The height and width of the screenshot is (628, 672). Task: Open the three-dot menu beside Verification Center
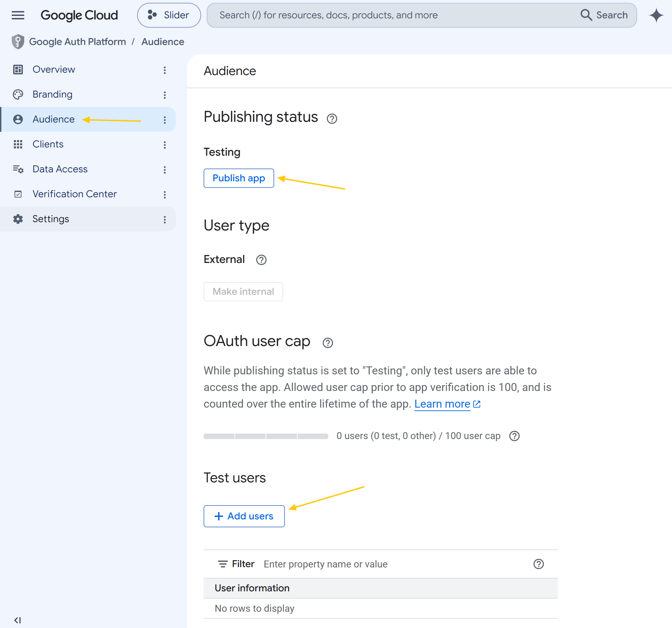(x=165, y=195)
